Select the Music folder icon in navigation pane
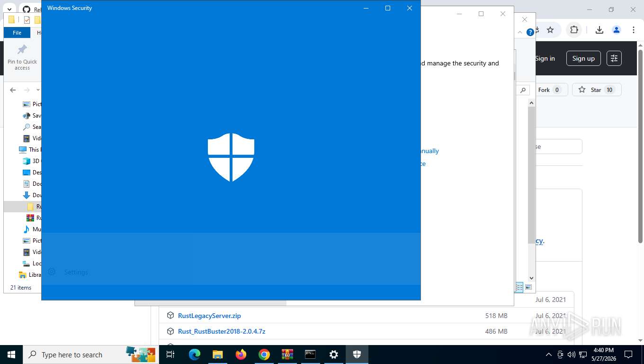 [27, 229]
